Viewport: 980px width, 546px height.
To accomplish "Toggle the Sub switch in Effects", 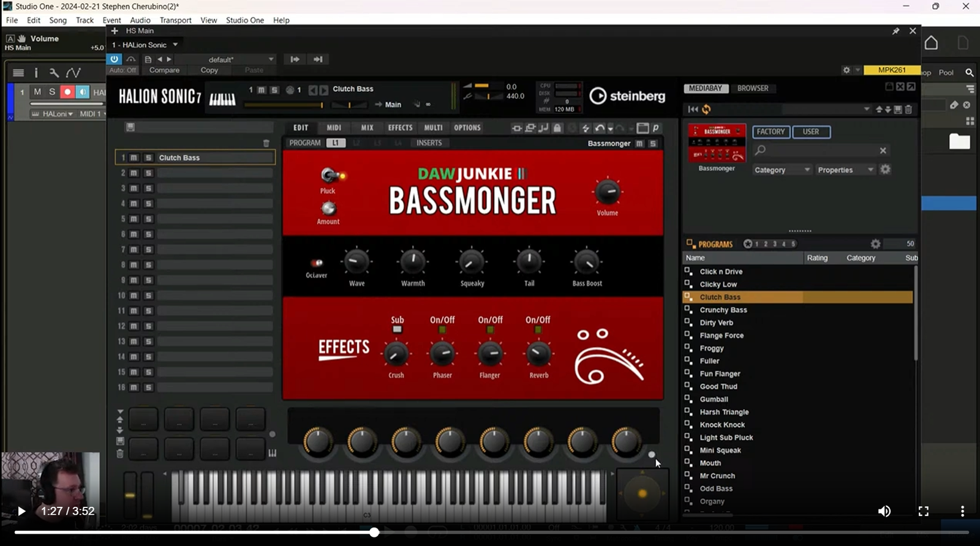I will click(x=397, y=329).
